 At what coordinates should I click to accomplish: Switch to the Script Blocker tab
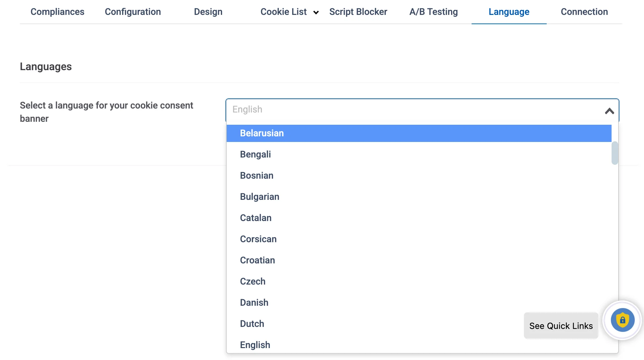pyautogui.click(x=358, y=12)
